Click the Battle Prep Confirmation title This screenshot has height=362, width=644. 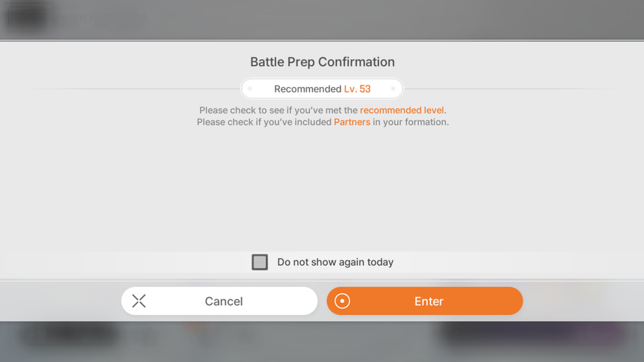(x=322, y=62)
